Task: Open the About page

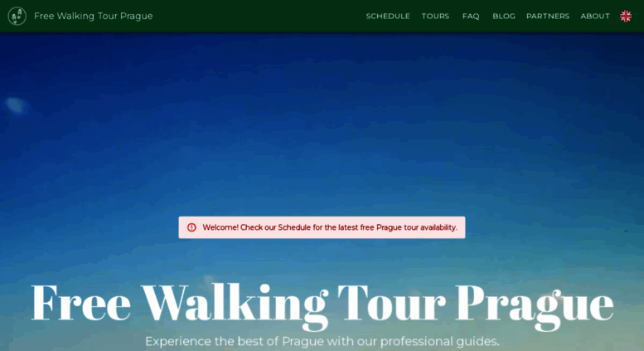Action: pos(595,16)
